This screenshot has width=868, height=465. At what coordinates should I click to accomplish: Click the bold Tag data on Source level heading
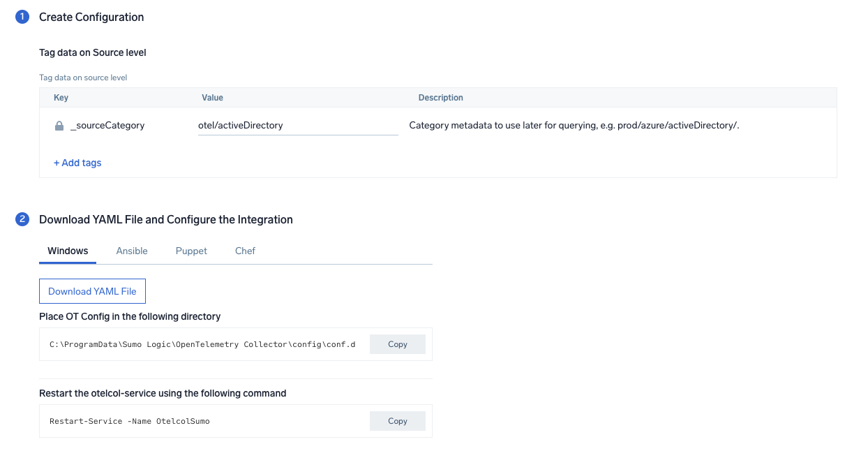point(93,52)
